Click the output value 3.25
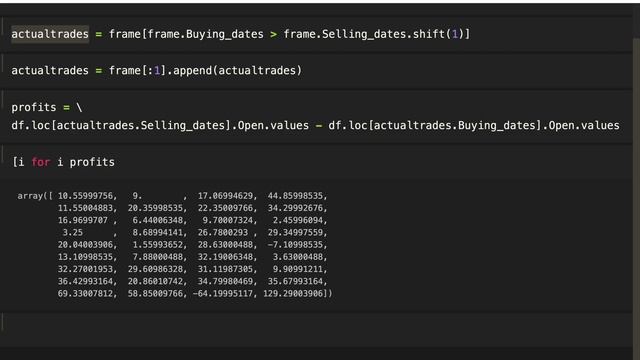The width and height of the screenshot is (640, 360). [73, 233]
